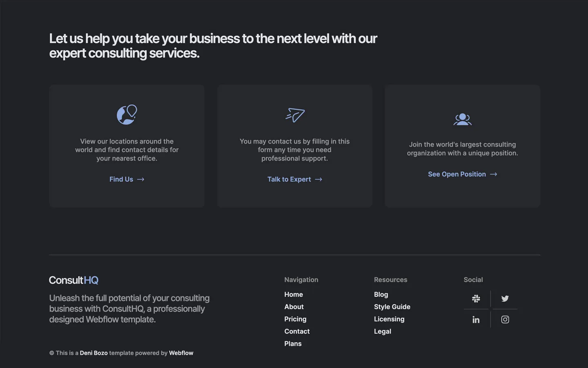The height and width of the screenshot is (368, 588).
Task: Open the About footer link
Action: (x=294, y=307)
